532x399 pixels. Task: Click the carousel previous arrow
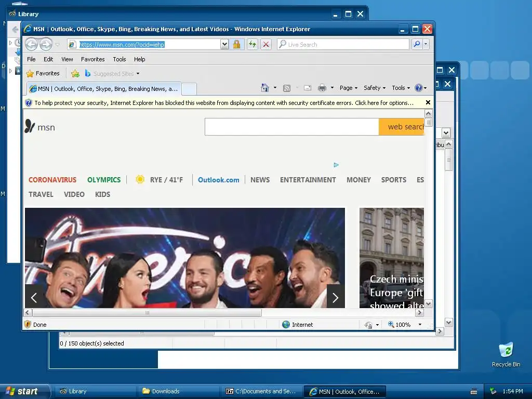34,297
